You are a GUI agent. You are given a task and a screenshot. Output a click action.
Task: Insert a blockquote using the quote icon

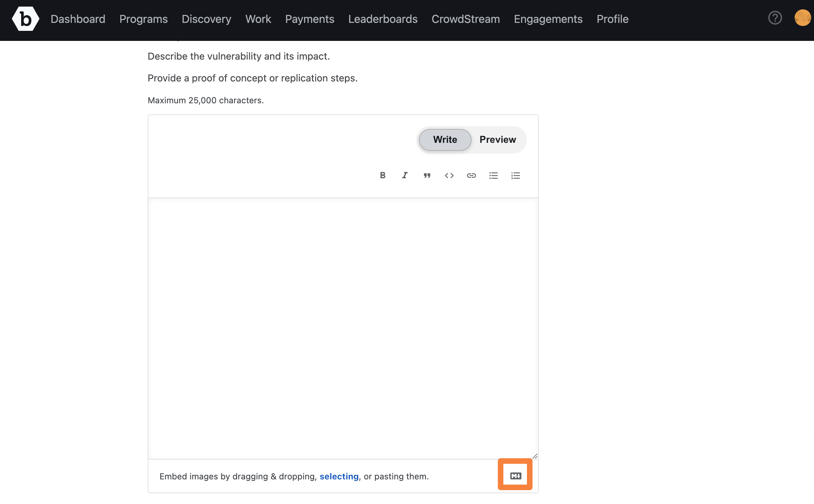[427, 175]
